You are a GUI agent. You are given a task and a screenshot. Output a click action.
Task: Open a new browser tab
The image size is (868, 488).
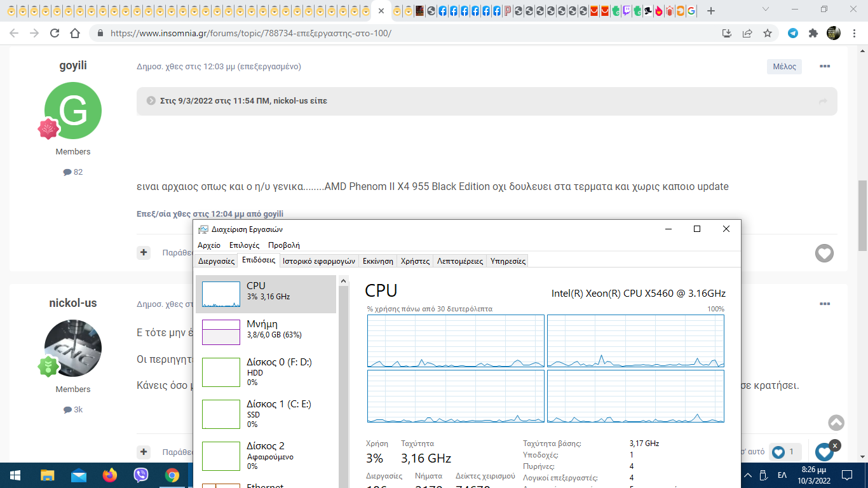711,11
